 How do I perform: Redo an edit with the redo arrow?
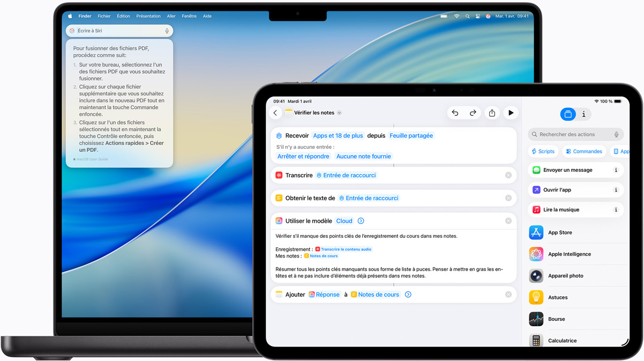[473, 112]
